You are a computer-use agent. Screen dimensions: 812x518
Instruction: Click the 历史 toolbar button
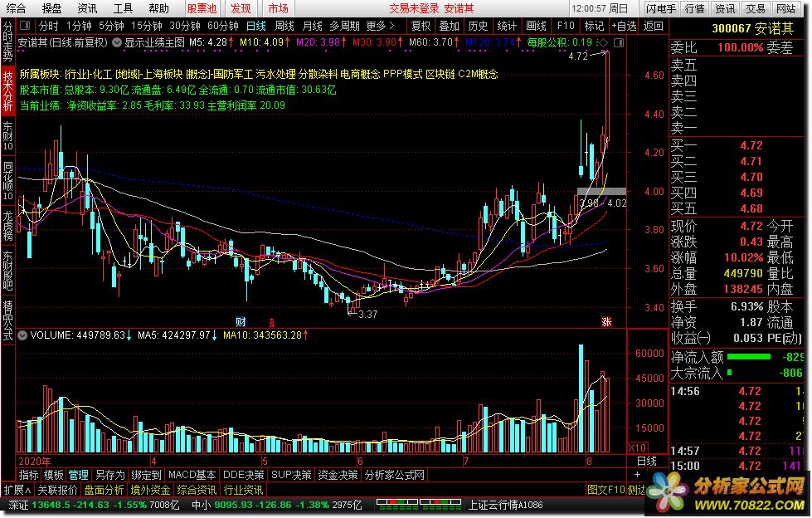[478, 26]
